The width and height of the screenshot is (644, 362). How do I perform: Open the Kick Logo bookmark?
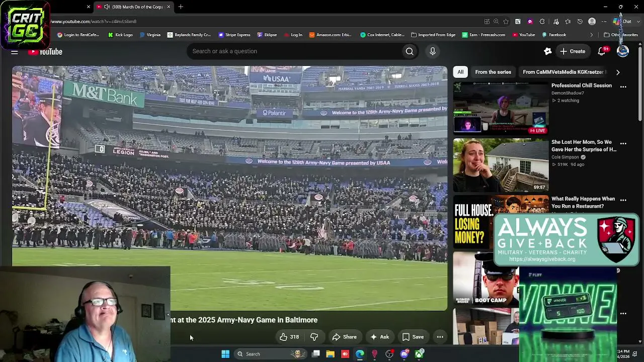[120, 35]
